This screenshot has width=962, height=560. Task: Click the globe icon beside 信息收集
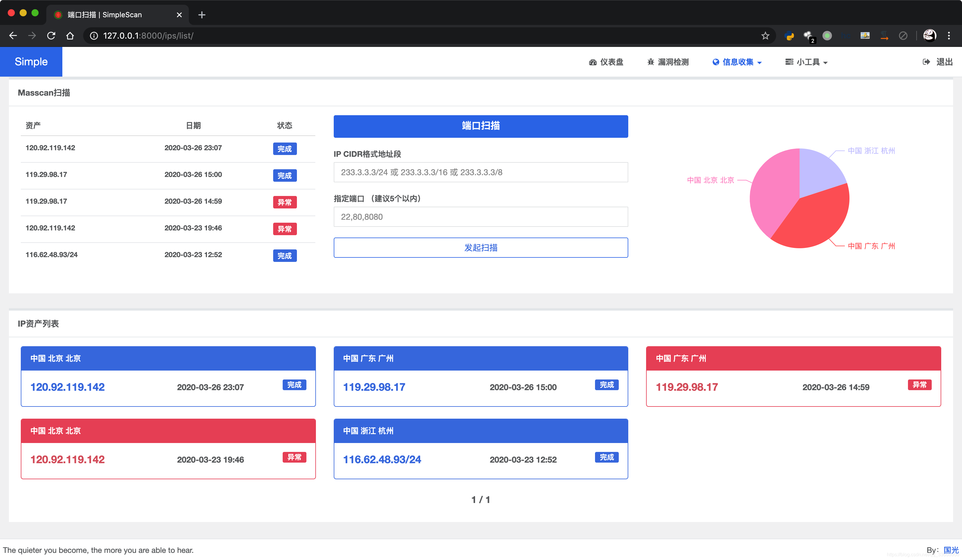click(715, 62)
